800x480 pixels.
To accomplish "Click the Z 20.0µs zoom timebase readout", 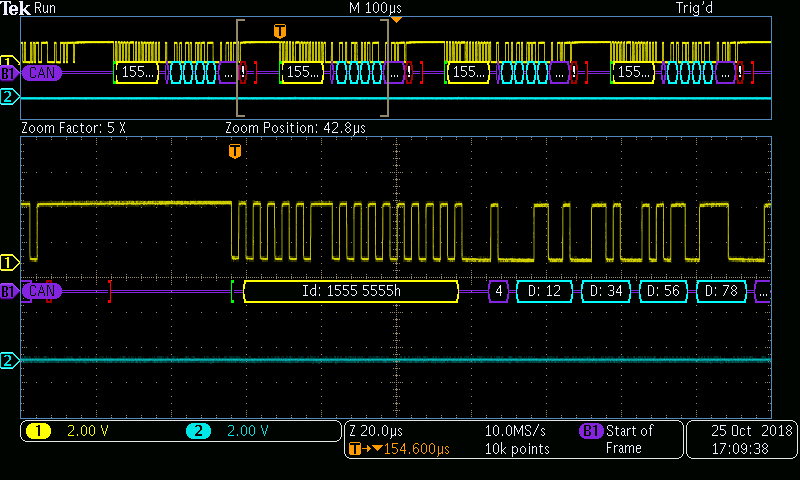I will [x=376, y=431].
